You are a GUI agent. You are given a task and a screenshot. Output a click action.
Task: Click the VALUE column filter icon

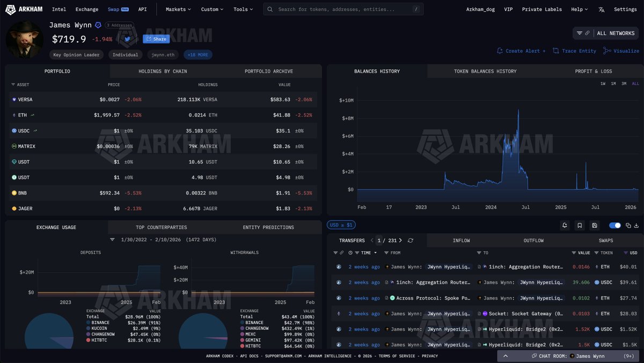(x=574, y=253)
